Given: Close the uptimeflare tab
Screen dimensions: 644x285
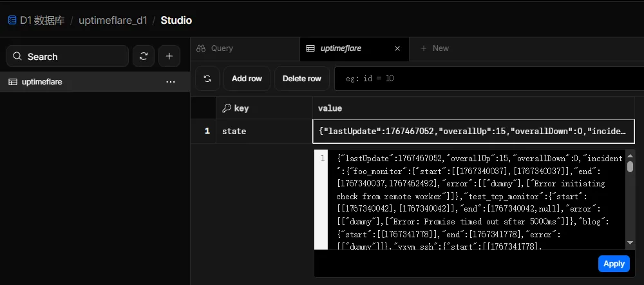Looking at the screenshot, I should coord(397,48).
